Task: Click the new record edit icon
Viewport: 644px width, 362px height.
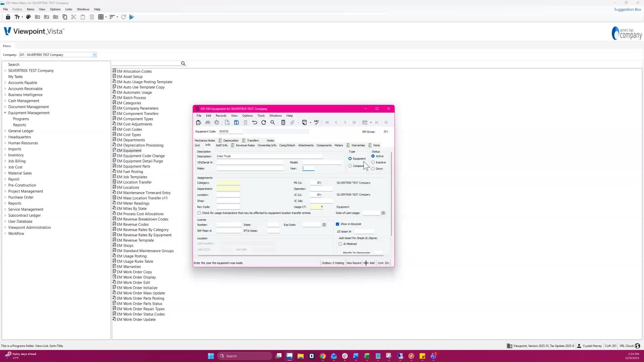Action: (199, 123)
